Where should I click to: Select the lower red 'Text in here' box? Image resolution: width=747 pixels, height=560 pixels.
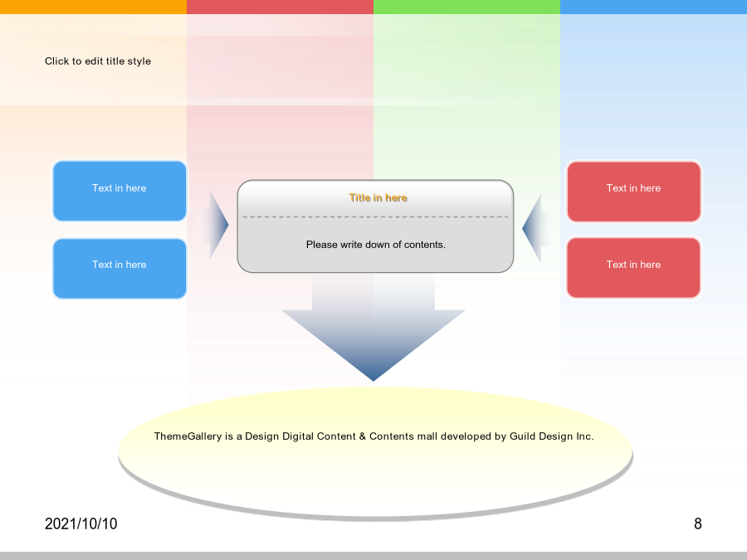[x=633, y=268]
